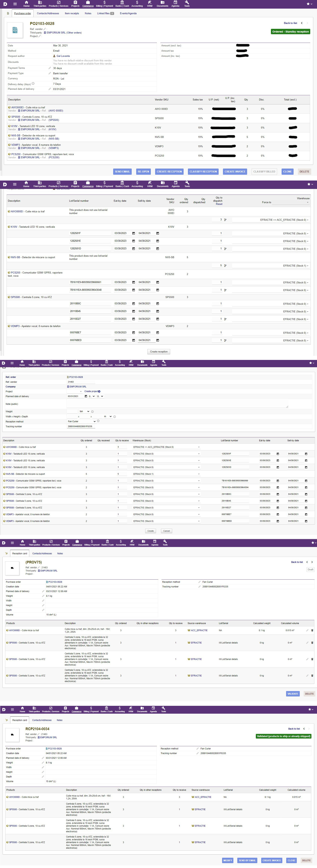Image resolution: width=317 pixels, height=868 pixels.
Task: Open the Force to warehouse dropdown
Action: tap(291, 203)
